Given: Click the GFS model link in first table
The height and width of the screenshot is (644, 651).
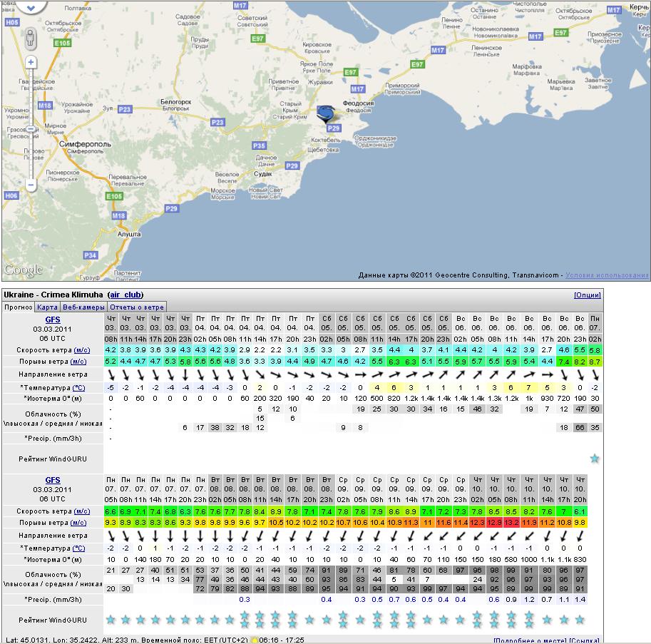Looking at the screenshot, I should tap(53, 319).
